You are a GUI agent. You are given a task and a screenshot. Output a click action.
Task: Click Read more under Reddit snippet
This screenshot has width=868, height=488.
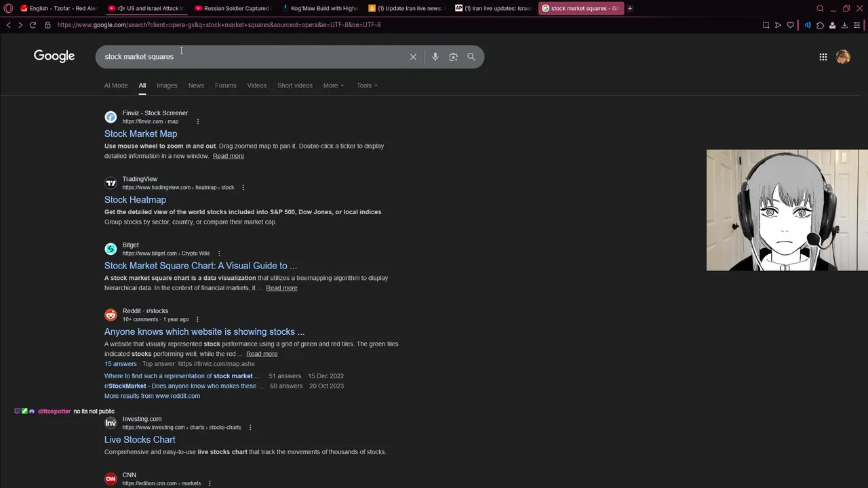[x=262, y=354]
